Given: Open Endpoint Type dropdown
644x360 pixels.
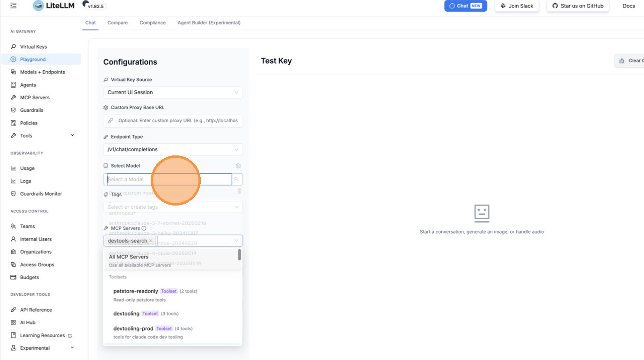Looking at the screenshot, I should tap(173, 149).
